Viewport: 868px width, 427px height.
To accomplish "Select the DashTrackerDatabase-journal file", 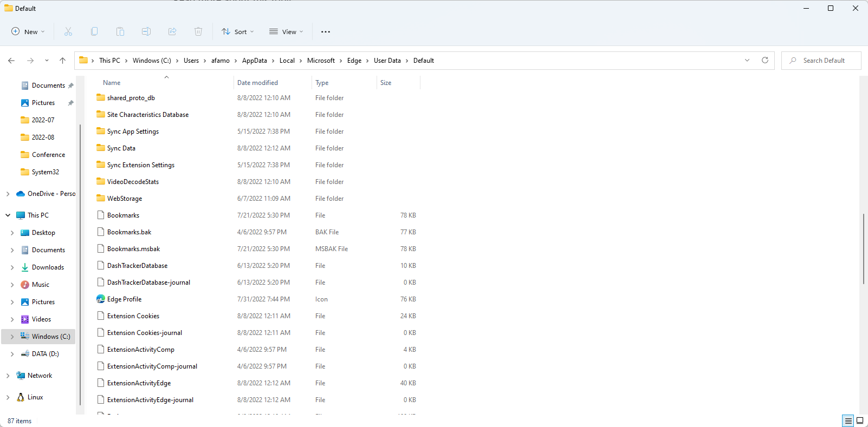I will click(x=148, y=282).
